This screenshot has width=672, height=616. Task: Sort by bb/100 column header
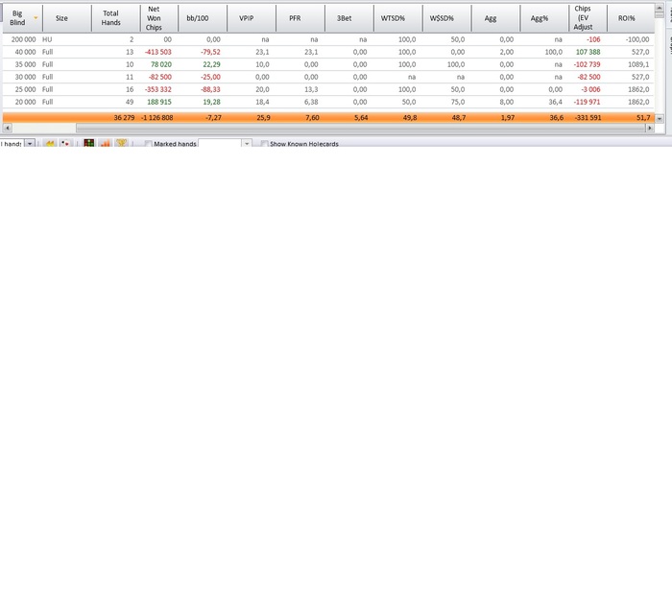pos(203,18)
